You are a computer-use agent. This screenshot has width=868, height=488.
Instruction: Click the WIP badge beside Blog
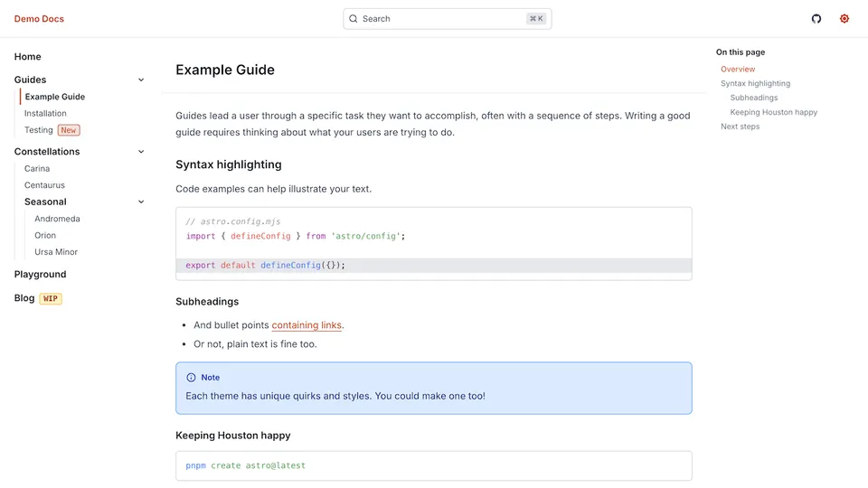pos(51,298)
